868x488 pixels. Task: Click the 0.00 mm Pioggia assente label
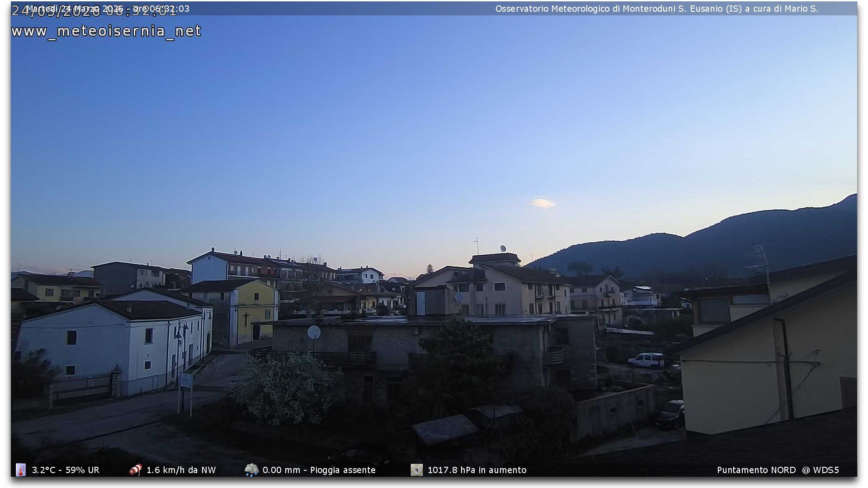coord(319,470)
